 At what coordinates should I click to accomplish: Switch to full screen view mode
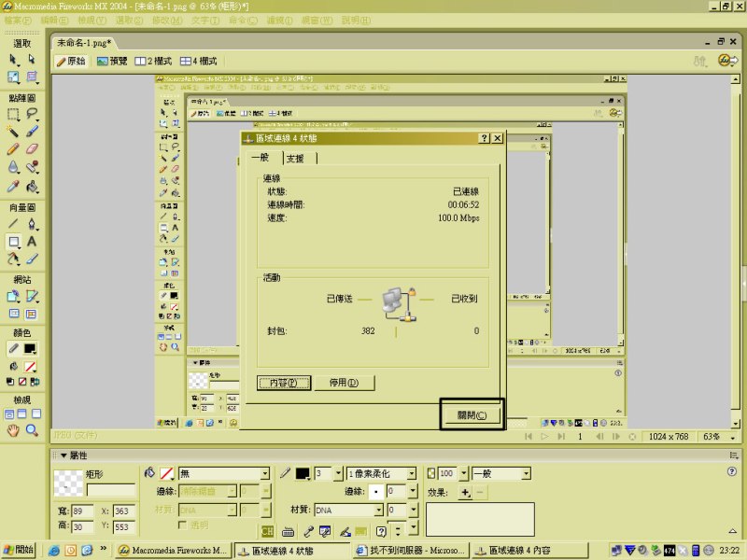point(36,413)
